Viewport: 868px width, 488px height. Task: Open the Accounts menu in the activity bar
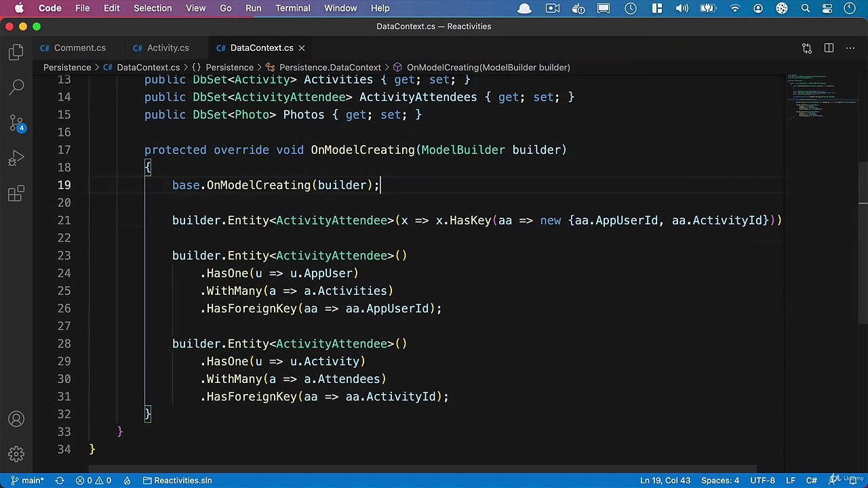[x=16, y=420]
